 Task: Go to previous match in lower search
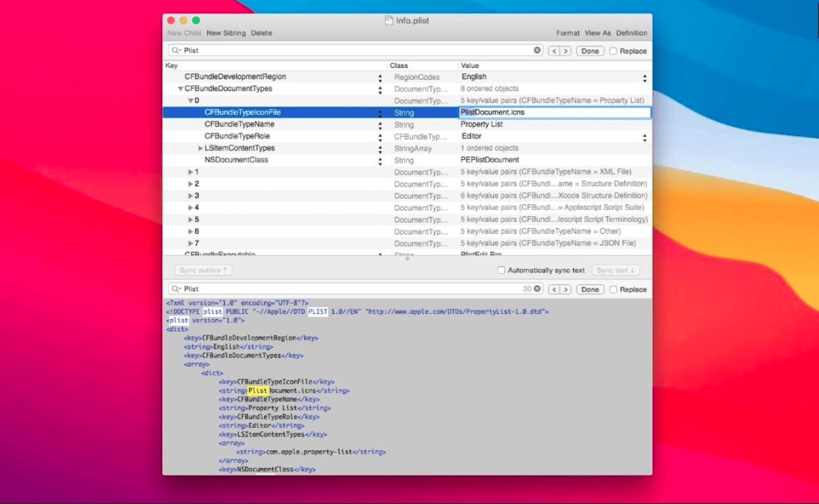(554, 289)
